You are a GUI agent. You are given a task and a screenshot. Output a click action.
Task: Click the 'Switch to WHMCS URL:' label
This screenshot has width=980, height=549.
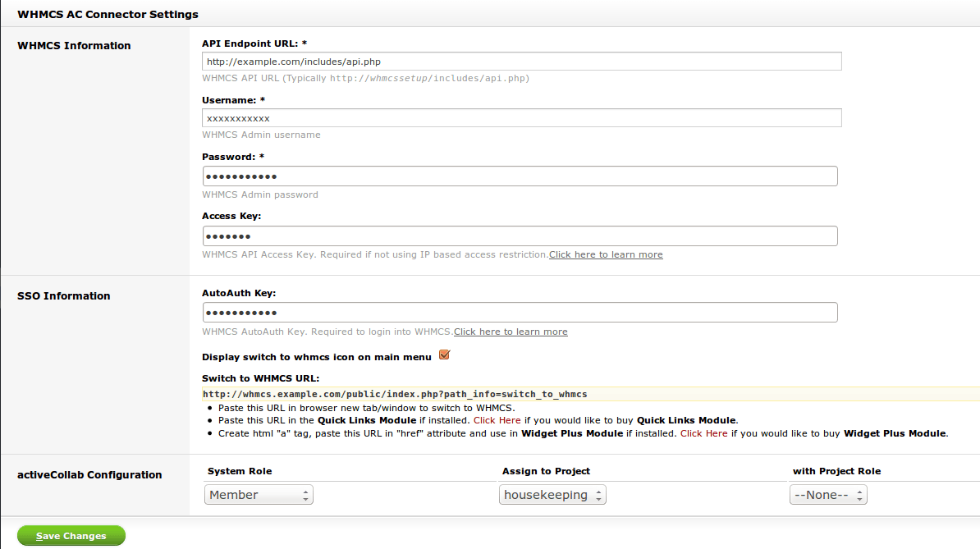coord(261,378)
